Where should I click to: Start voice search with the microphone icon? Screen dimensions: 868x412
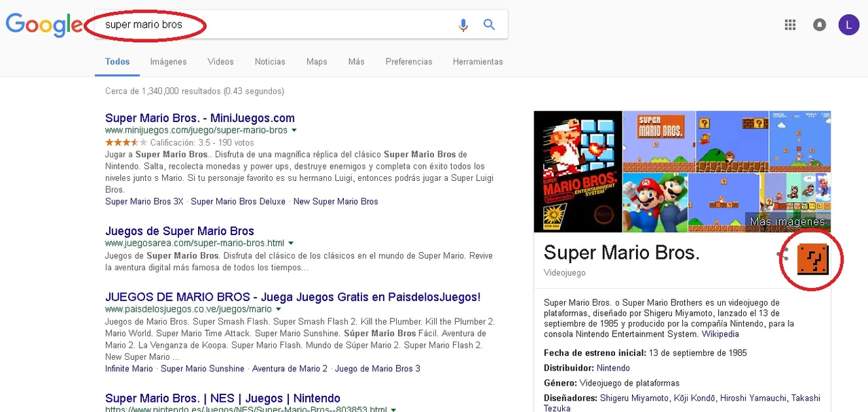(463, 25)
